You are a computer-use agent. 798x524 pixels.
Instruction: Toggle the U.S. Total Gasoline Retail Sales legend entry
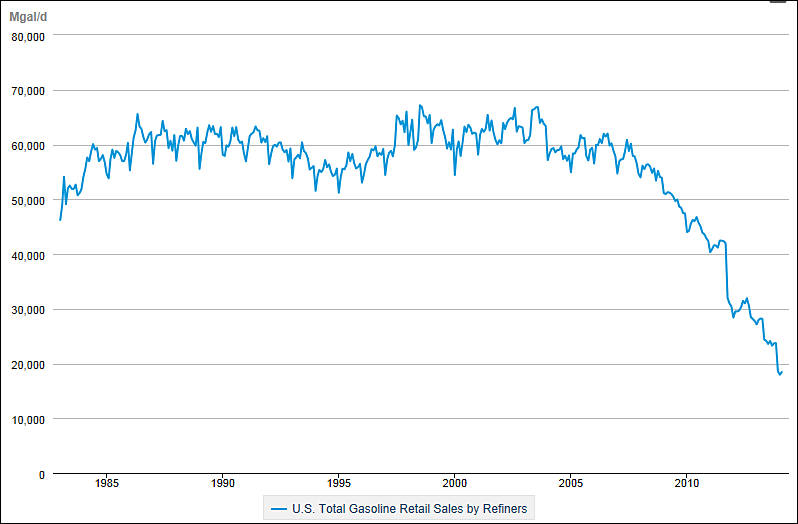(399, 508)
